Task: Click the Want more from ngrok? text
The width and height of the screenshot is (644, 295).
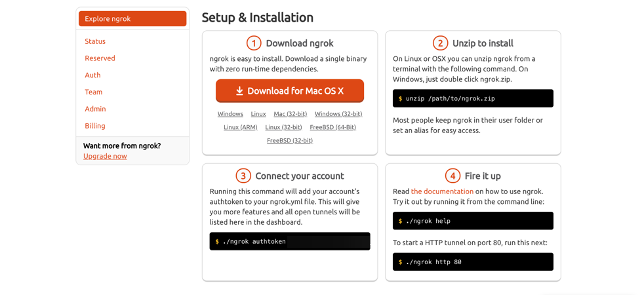Action: click(x=122, y=146)
